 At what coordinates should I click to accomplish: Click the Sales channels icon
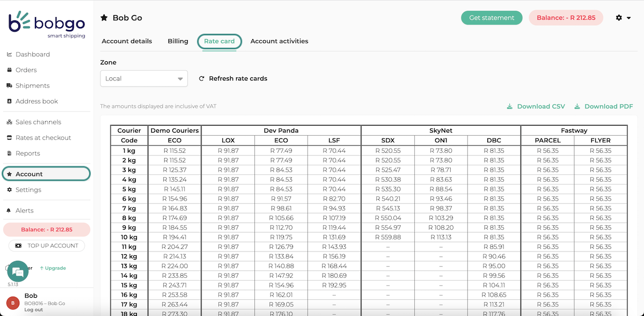(10, 122)
